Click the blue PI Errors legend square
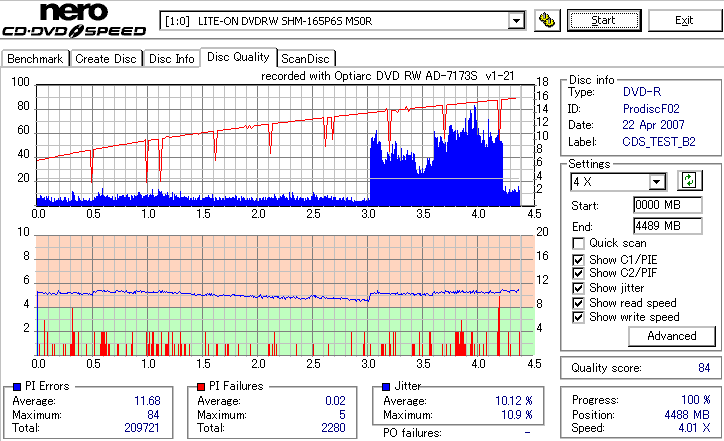This screenshot has width=724, height=441. 17,387
